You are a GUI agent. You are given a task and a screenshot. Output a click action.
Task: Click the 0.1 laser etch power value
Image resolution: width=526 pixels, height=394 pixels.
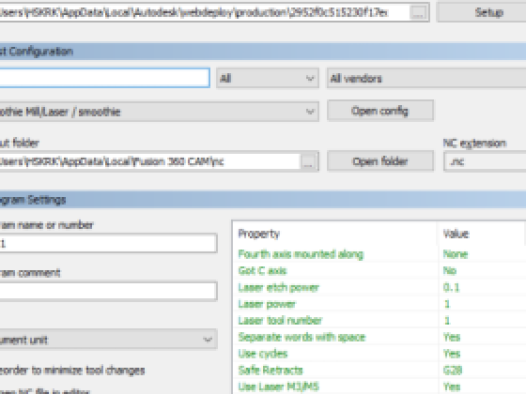451,287
